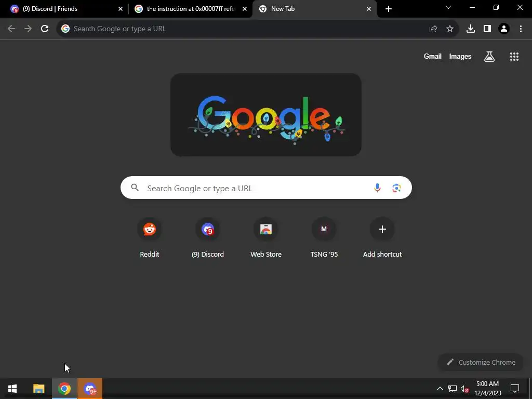Open the Web Store shortcut
This screenshot has width=532, height=399.
coord(266,238)
